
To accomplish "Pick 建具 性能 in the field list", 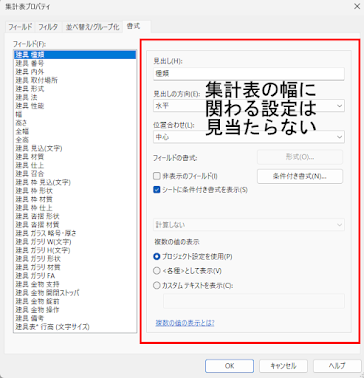I will click(x=75, y=106).
